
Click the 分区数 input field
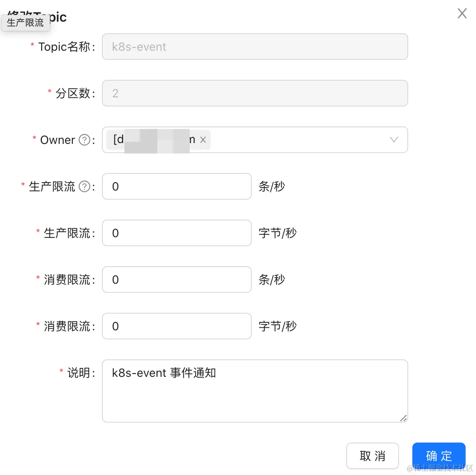pos(255,93)
